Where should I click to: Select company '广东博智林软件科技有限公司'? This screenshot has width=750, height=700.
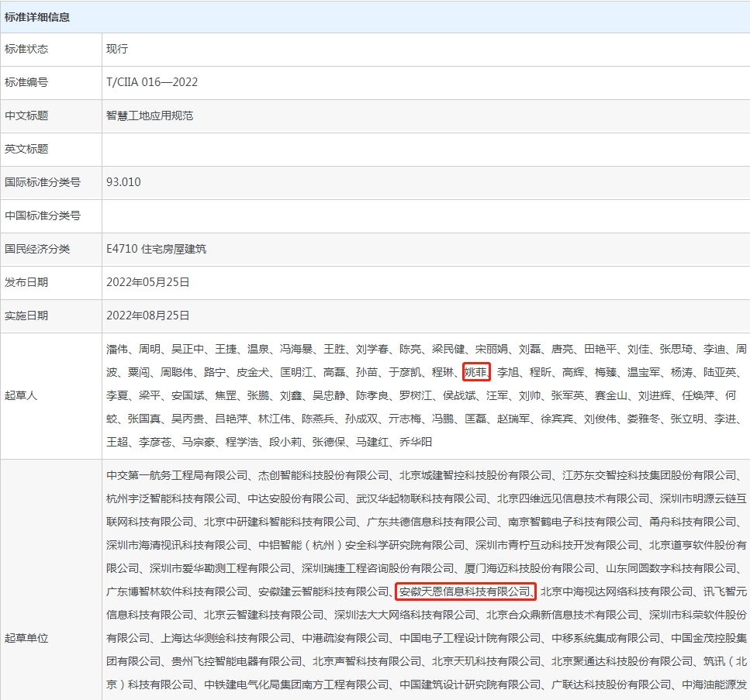177,592
